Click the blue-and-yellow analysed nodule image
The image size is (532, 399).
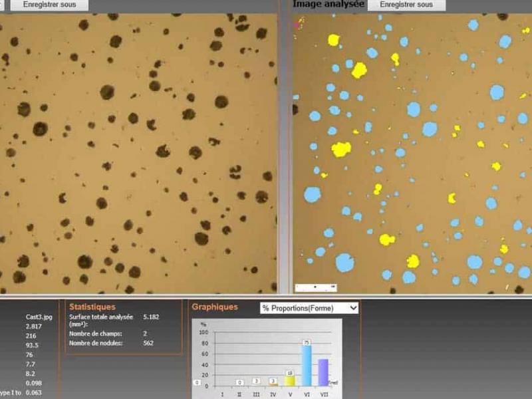coord(412,153)
